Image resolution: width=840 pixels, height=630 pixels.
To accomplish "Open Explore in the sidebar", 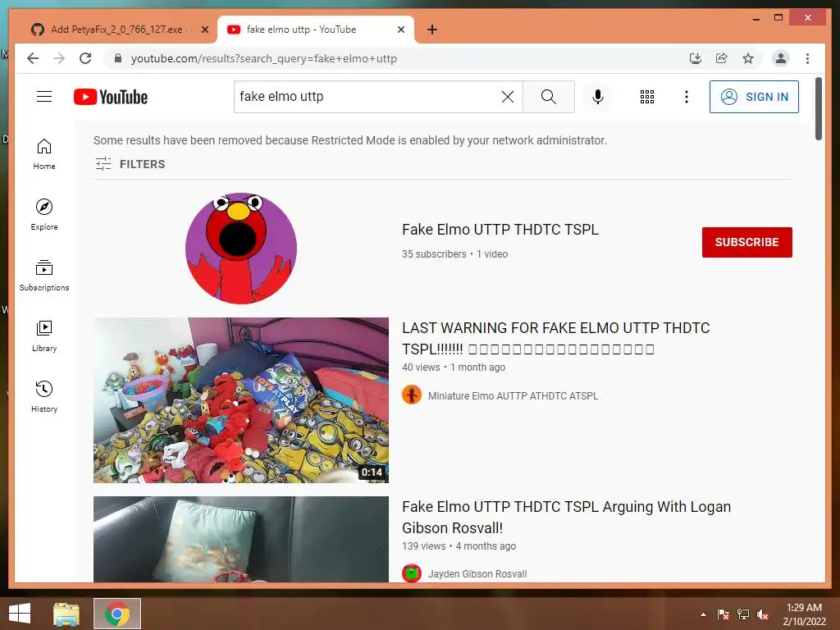I will pyautogui.click(x=44, y=215).
